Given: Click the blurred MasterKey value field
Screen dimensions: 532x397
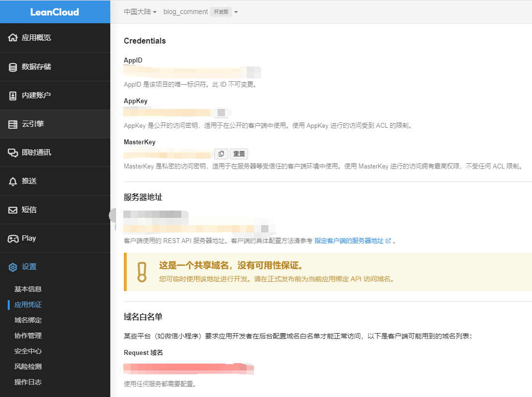Looking at the screenshot, I should (x=168, y=154).
